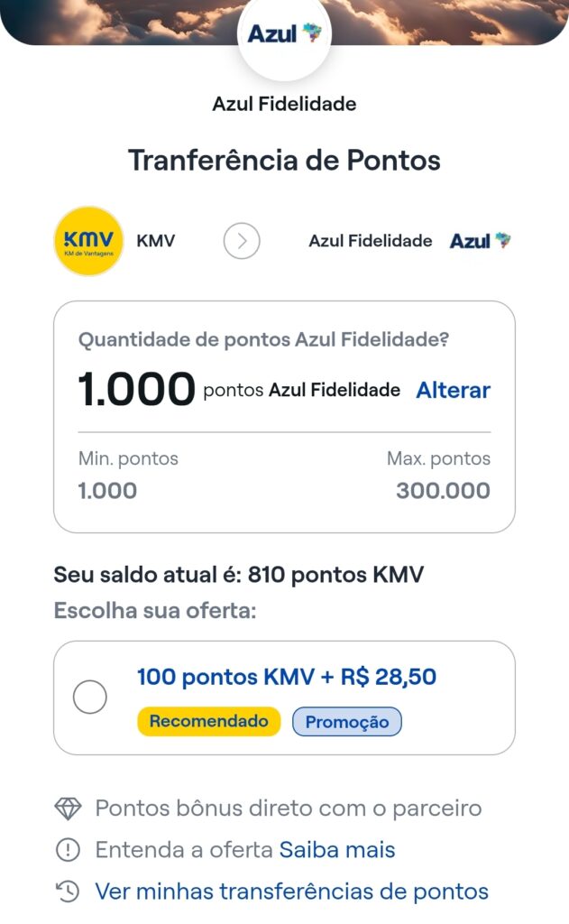569x924 pixels.
Task: Click the Min. pontos 1.000 value
Action: tap(107, 491)
